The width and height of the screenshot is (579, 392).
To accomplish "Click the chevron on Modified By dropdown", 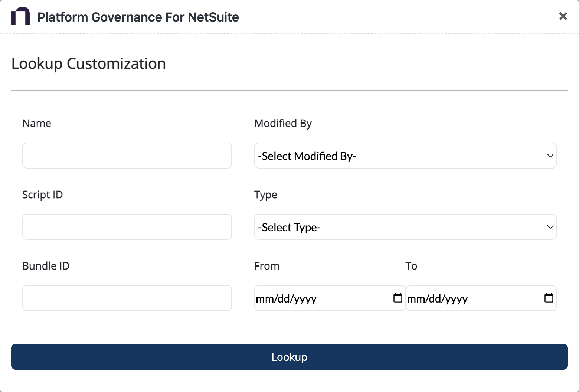I will click(x=551, y=156).
